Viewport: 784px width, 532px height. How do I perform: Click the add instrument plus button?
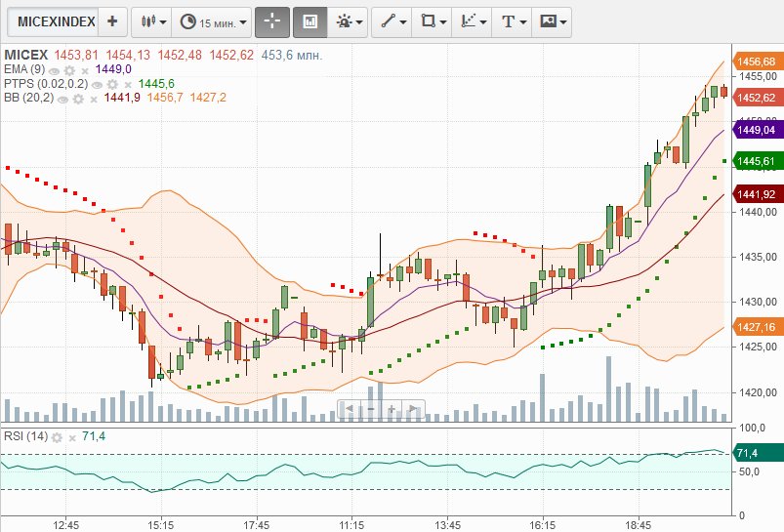point(112,20)
